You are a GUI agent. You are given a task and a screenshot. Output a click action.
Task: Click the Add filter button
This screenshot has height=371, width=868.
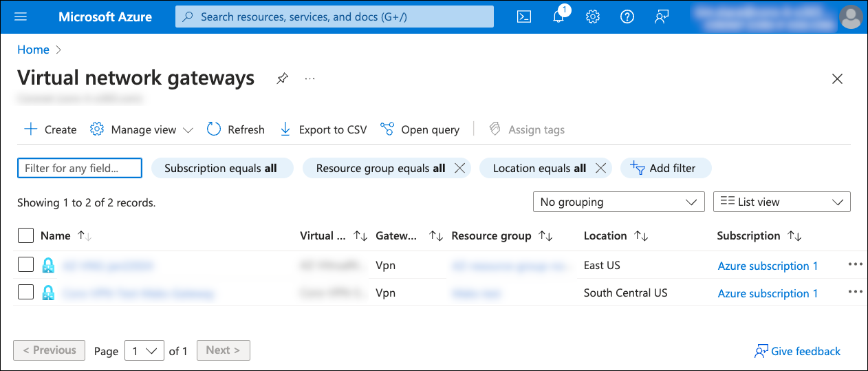[x=665, y=168]
